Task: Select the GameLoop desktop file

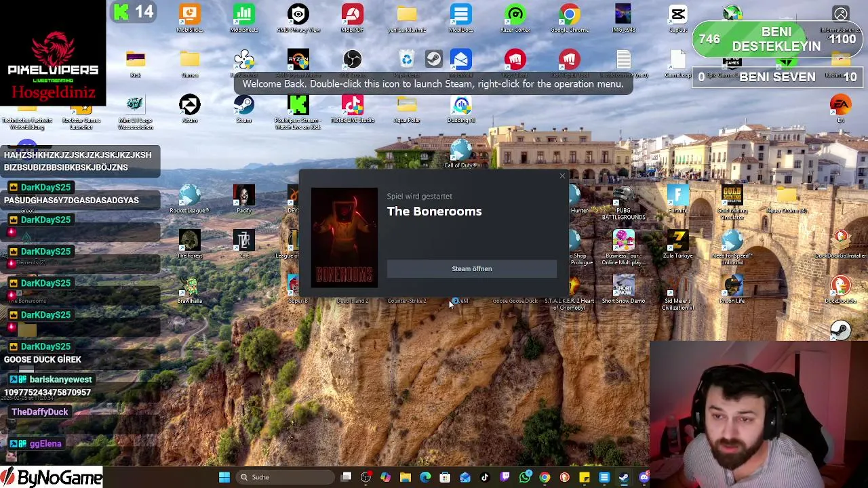Action: coord(677,64)
